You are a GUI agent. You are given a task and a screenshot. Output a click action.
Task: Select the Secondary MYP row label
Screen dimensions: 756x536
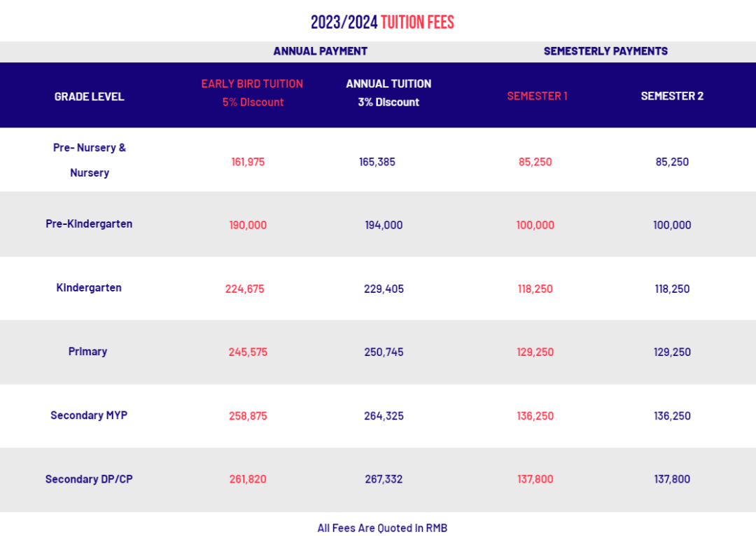coord(89,415)
